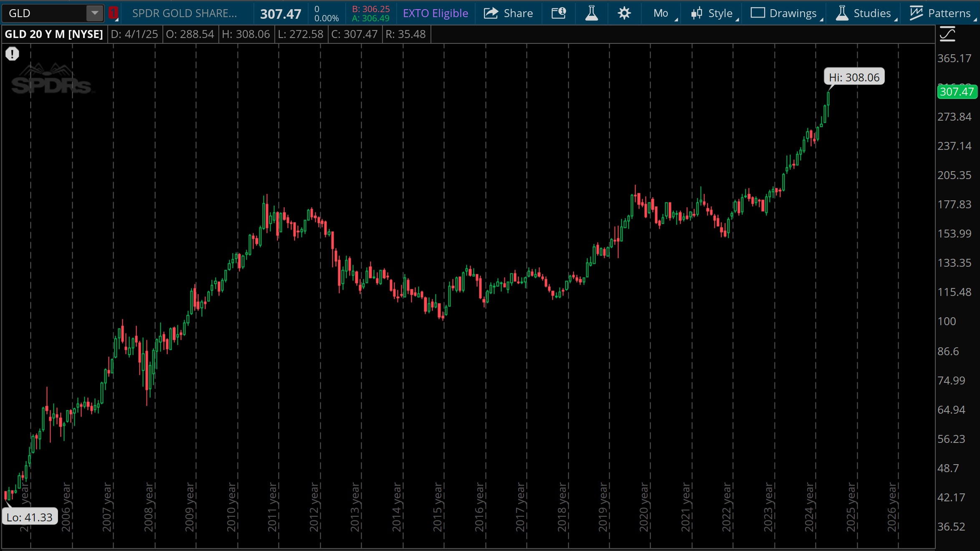Click the R: 35.48 range value
This screenshot has height=551, width=980.
pos(405,34)
